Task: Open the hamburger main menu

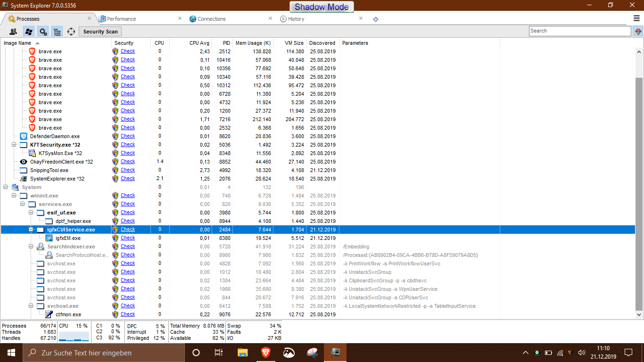Action: (636, 18)
